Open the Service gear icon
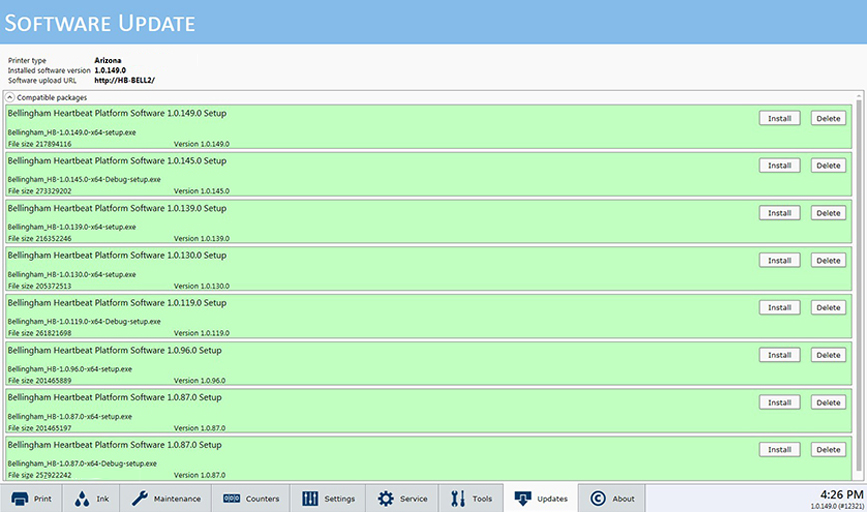Viewport: 867px width, 512px height. click(385, 499)
